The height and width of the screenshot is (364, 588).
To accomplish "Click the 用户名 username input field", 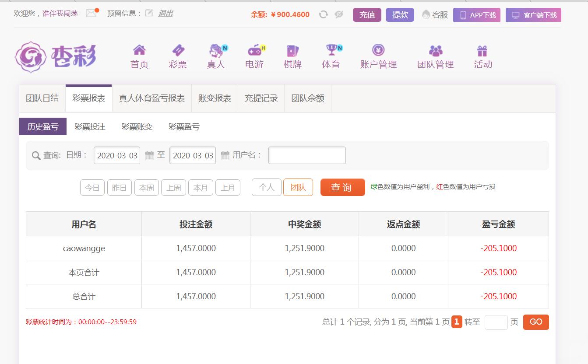I will pyautogui.click(x=307, y=155).
